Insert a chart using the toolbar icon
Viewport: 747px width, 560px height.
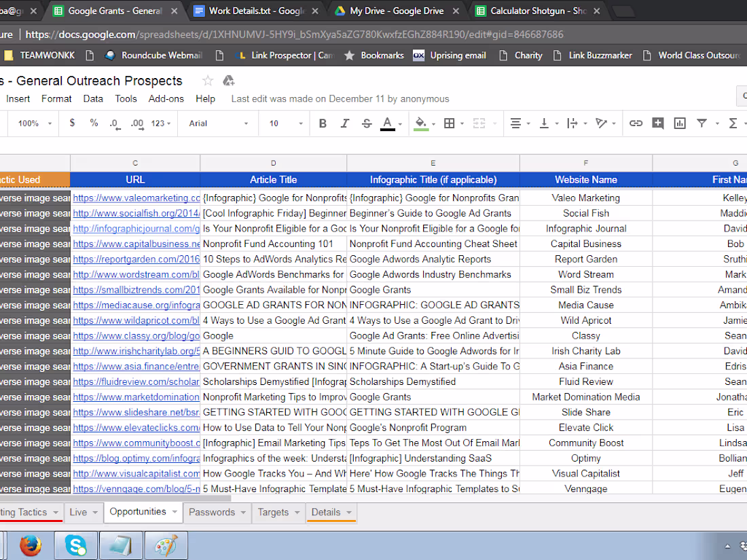point(680,123)
